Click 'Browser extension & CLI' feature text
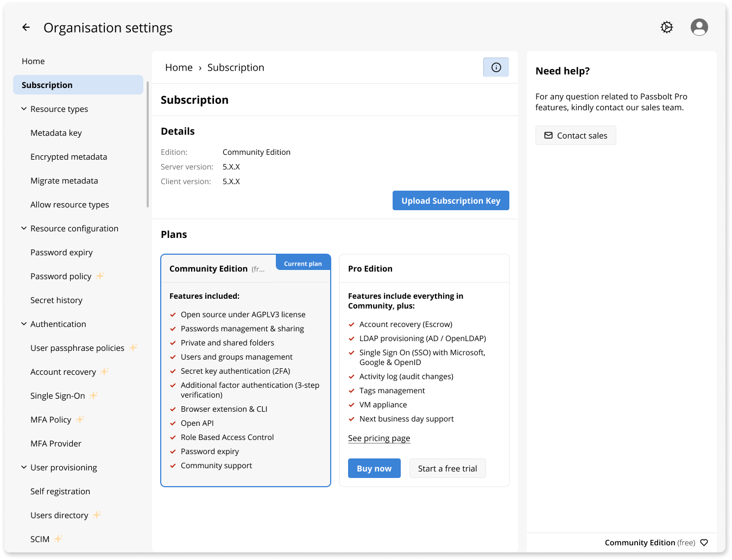 tap(224, 409)
